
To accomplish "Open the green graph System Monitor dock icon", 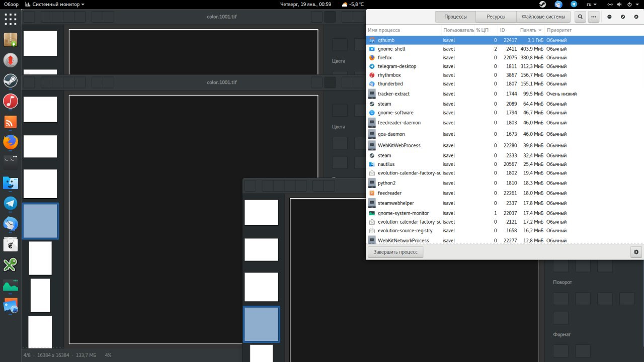I will point(11,285).
